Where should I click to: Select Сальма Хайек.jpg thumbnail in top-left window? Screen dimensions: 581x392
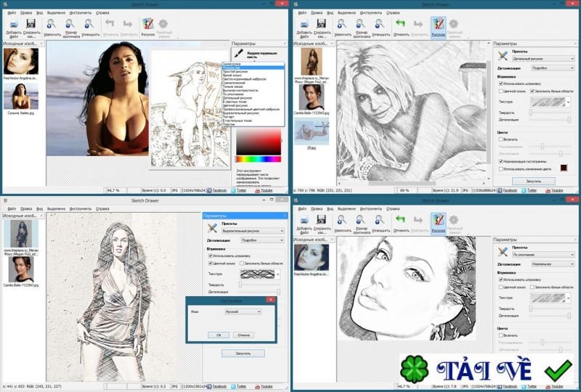point(21,96)
